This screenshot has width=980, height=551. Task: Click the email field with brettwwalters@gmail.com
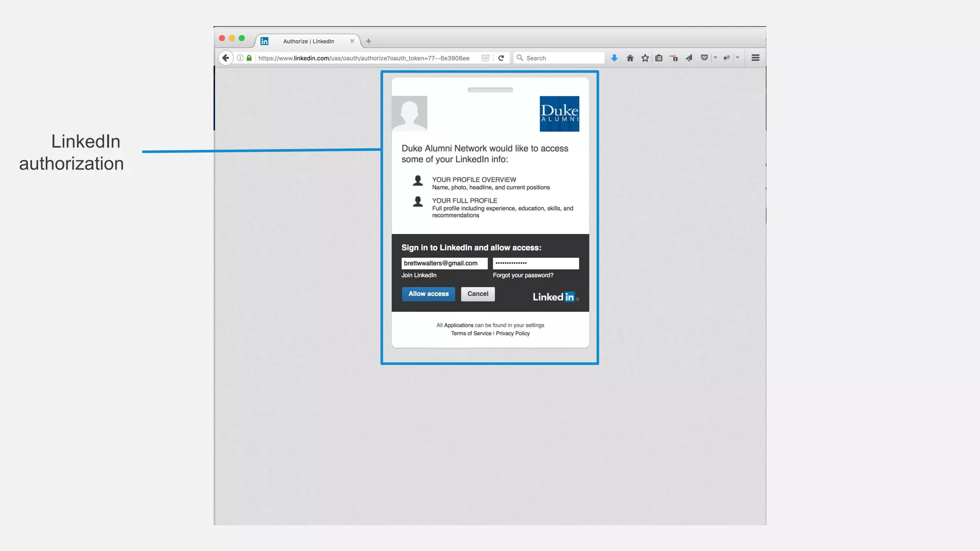(444, 263)
